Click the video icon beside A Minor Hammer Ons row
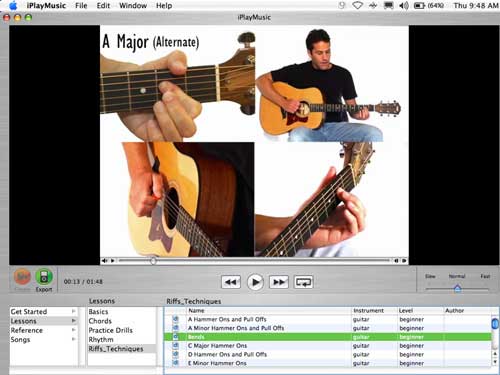Screen dimensions: 500x375 (175, 328)
